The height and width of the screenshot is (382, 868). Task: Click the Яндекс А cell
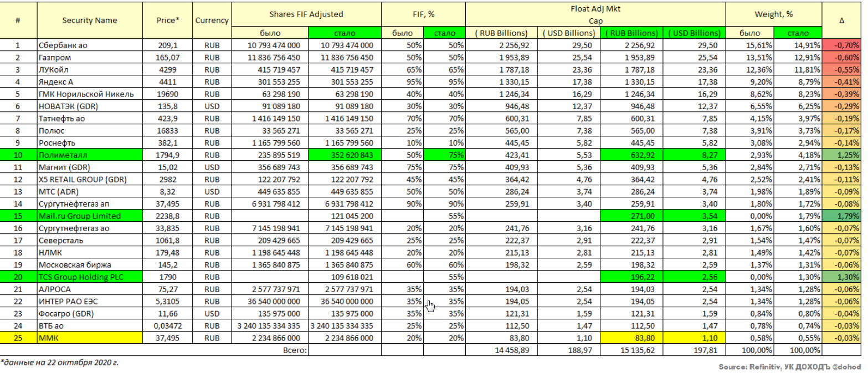89,82
